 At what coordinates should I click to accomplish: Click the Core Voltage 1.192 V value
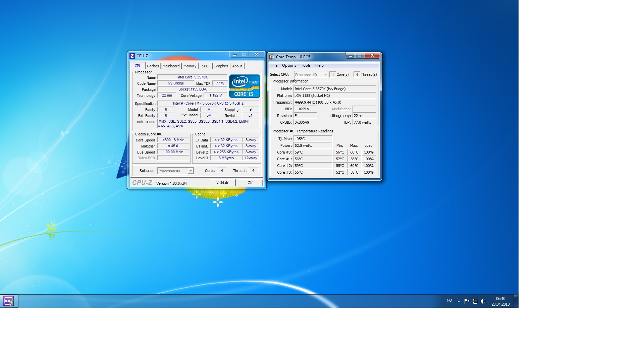point(216,96)
